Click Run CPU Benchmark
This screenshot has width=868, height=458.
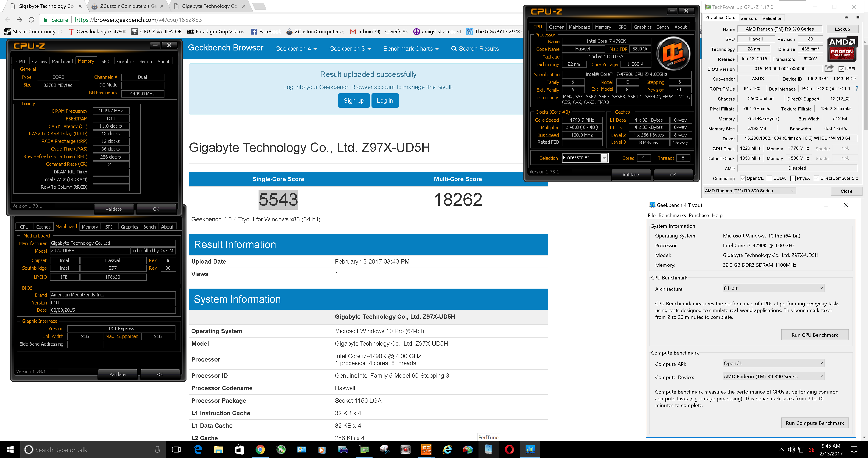click(814, 335)
